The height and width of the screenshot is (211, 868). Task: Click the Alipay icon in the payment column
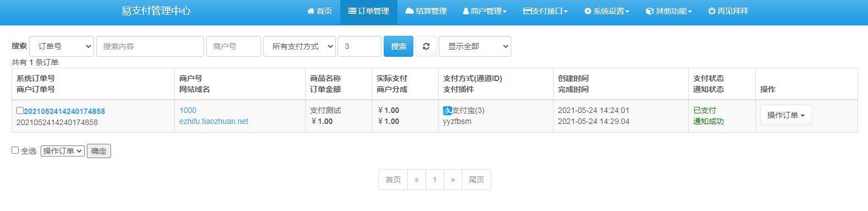click(x=447, y=110)
